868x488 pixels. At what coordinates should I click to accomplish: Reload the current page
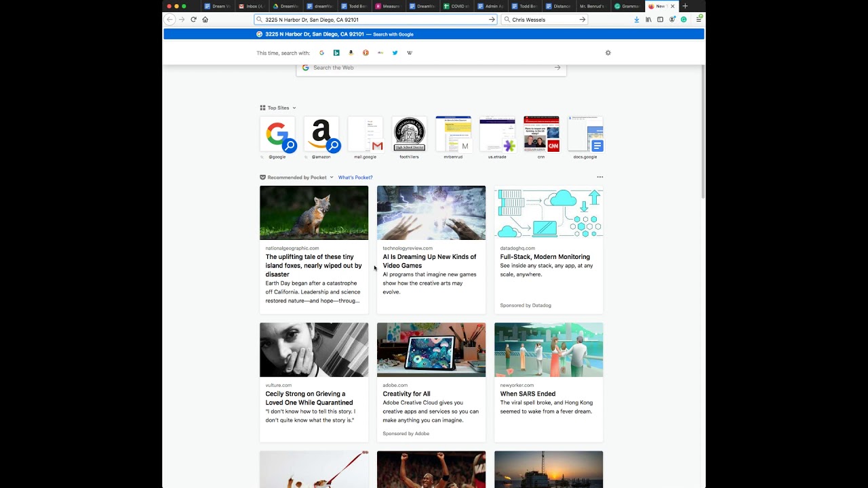pyautogui.click(x=193, y=20)
